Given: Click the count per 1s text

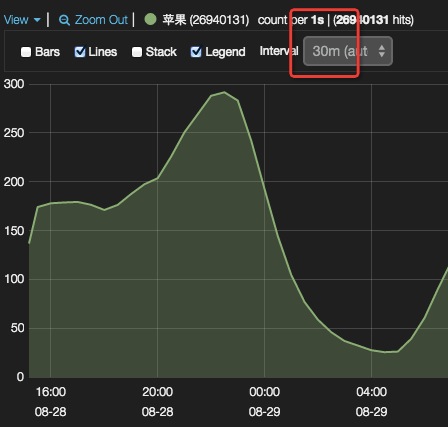Looking at the screenshot, I should pos(291,20).
